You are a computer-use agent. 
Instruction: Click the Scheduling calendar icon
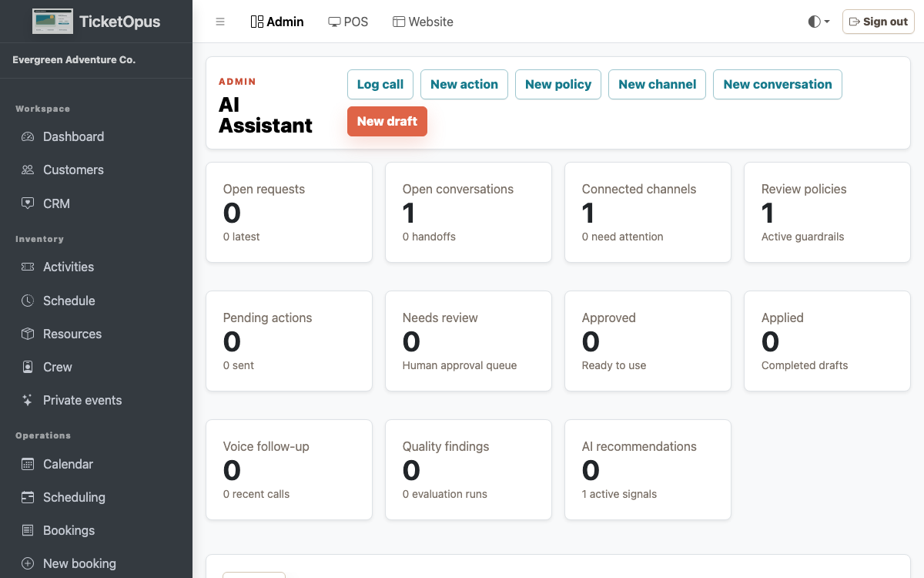pyautogui.click(x=28, y=498)
